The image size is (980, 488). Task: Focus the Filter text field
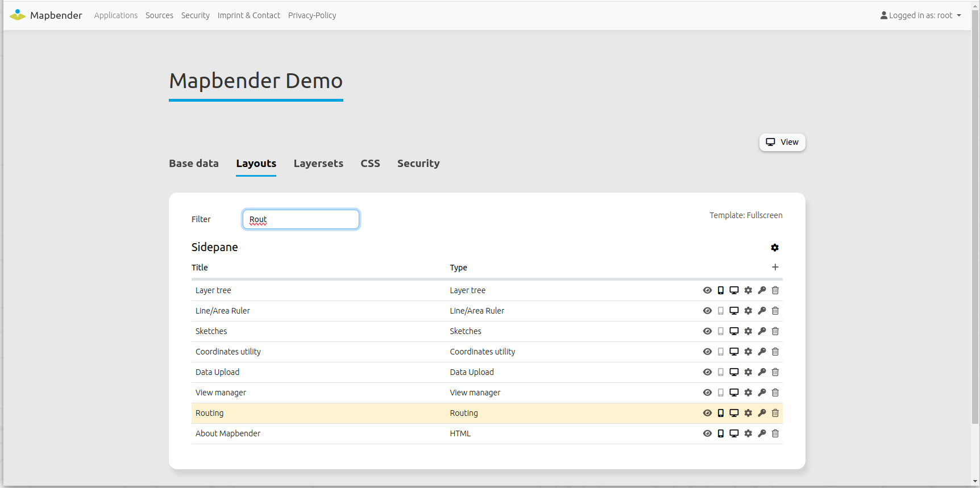(301, 219)
